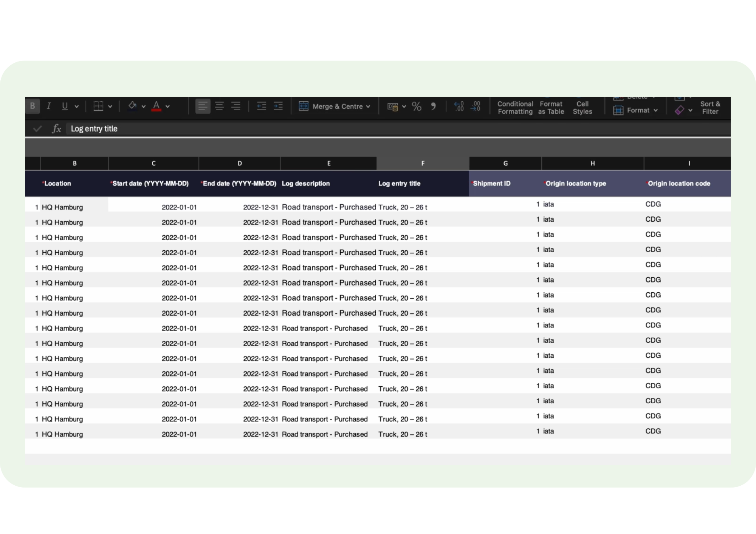Toggle right text alignment
This screenshot has height=534, width=756.
235,106
